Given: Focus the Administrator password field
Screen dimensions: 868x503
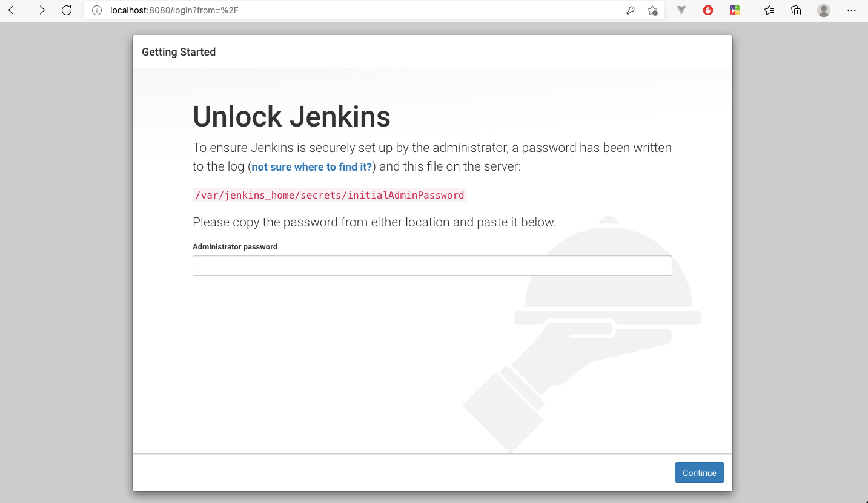Looking at the screenshot, I should (x=432, y=266).
